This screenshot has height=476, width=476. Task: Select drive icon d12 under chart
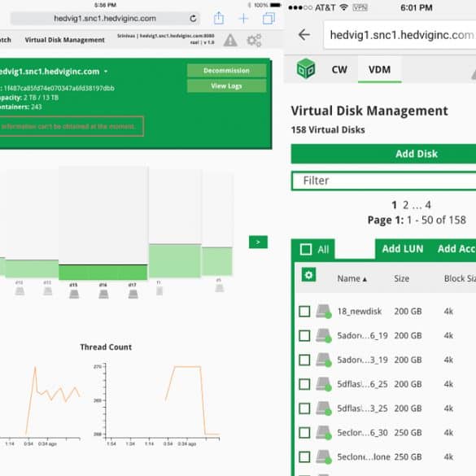(20, 291)
